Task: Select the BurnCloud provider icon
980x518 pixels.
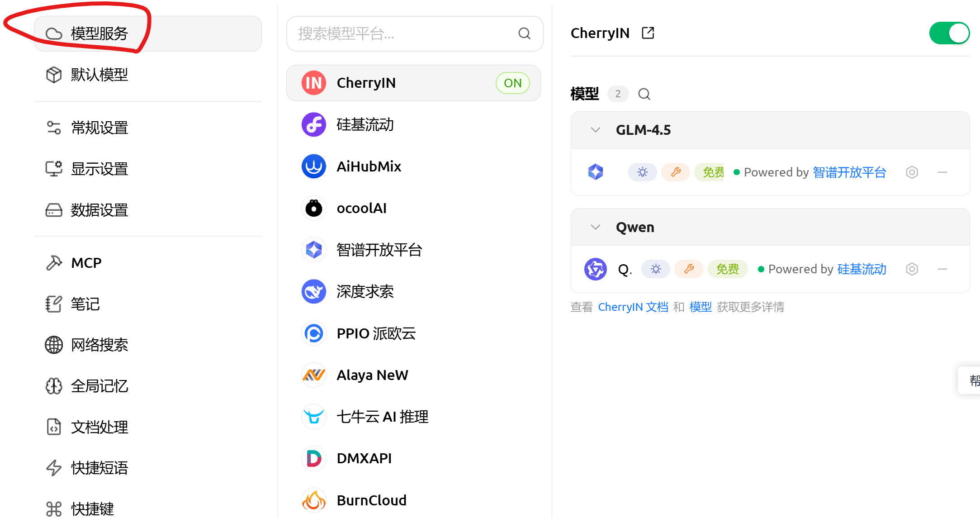Action: pos(314,500)
